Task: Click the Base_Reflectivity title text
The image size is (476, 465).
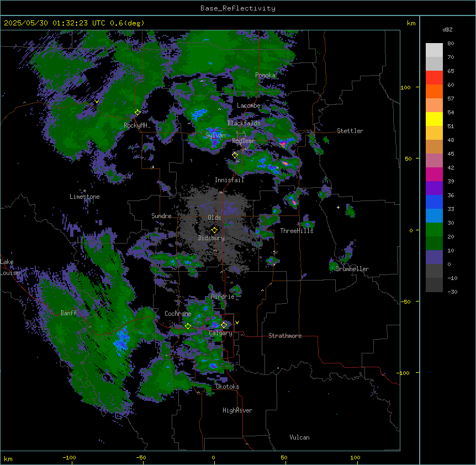Action: click(238, 8)
